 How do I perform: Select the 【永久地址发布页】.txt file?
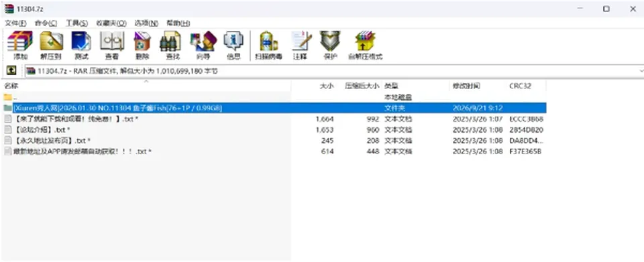click(x=52, y=141)
